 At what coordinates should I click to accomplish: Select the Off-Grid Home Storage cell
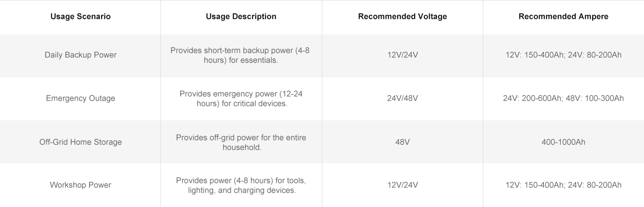80,142
